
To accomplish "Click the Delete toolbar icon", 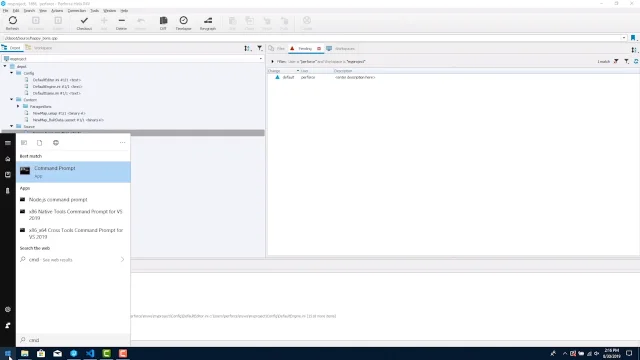I will pos(121,23).
